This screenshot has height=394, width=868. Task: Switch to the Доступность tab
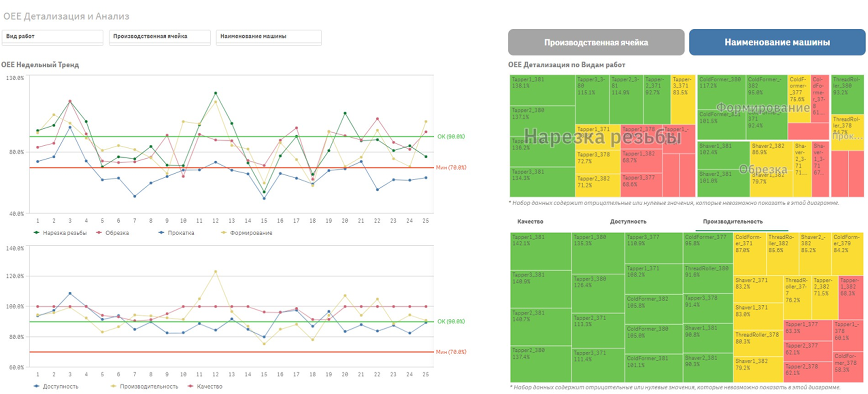coord(628,222)
